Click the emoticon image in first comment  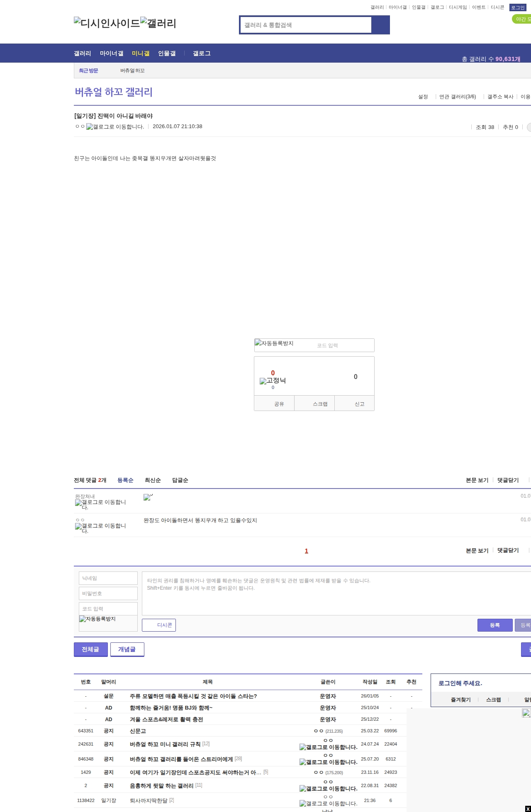coord(148,497)
